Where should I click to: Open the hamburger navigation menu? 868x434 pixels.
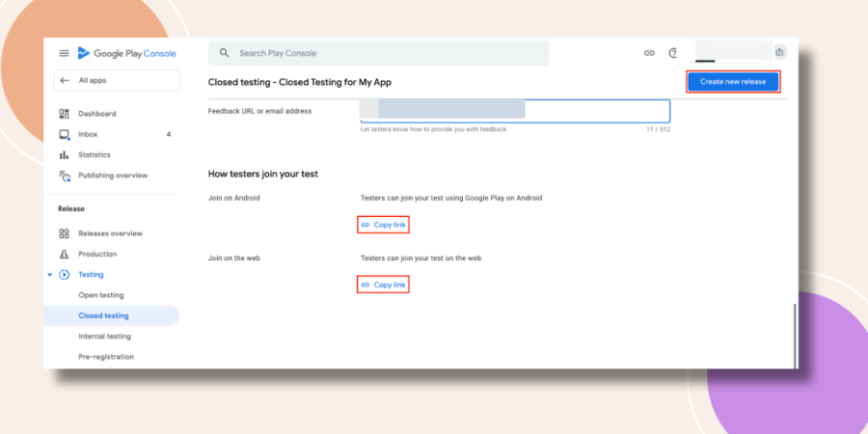click(65, 53)
